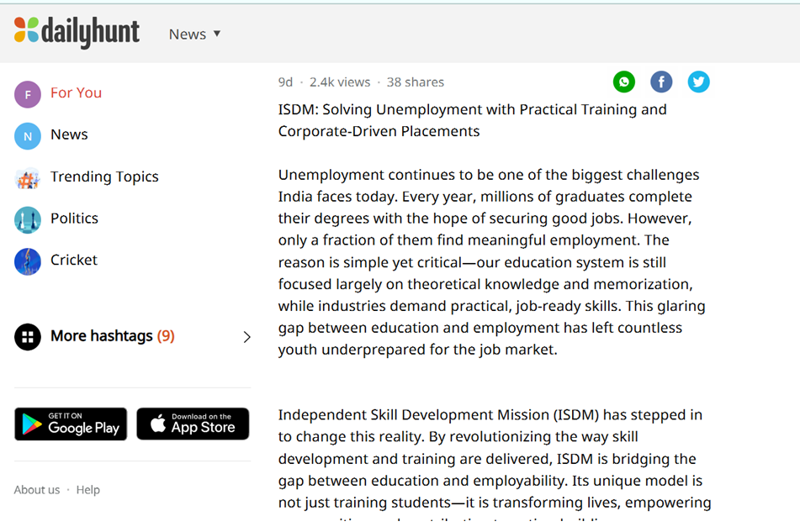Share article via WhatsApp icon
Viewport: 800px width, 532px height.
point(624,82)
